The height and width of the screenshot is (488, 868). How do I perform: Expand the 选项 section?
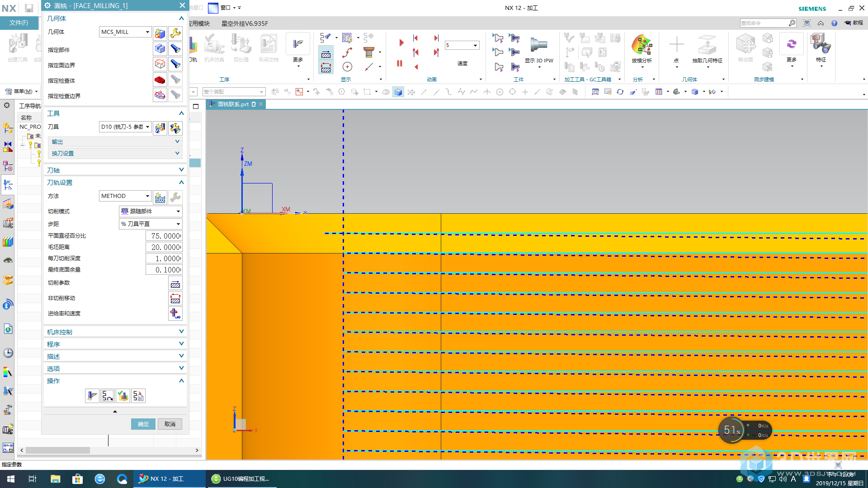(x=115, y=369)
